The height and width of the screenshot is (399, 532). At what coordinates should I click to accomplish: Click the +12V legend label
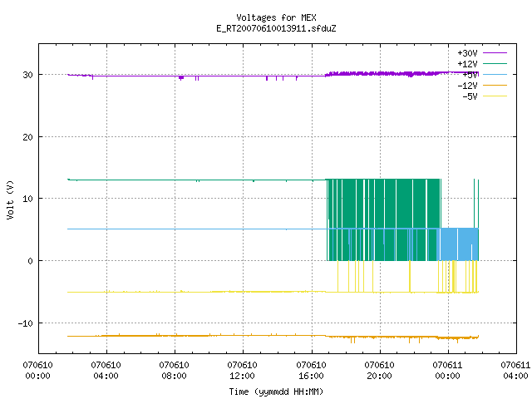click(467, 64)
